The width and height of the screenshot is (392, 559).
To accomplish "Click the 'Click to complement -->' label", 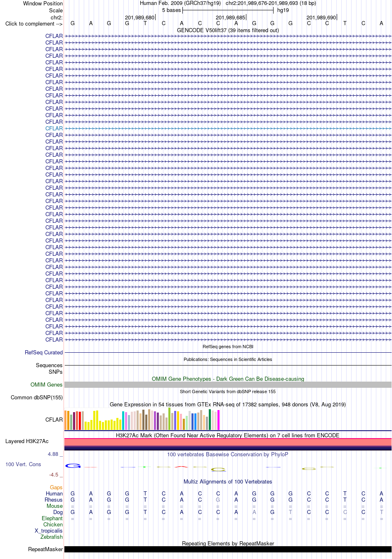I will [34, 24].
